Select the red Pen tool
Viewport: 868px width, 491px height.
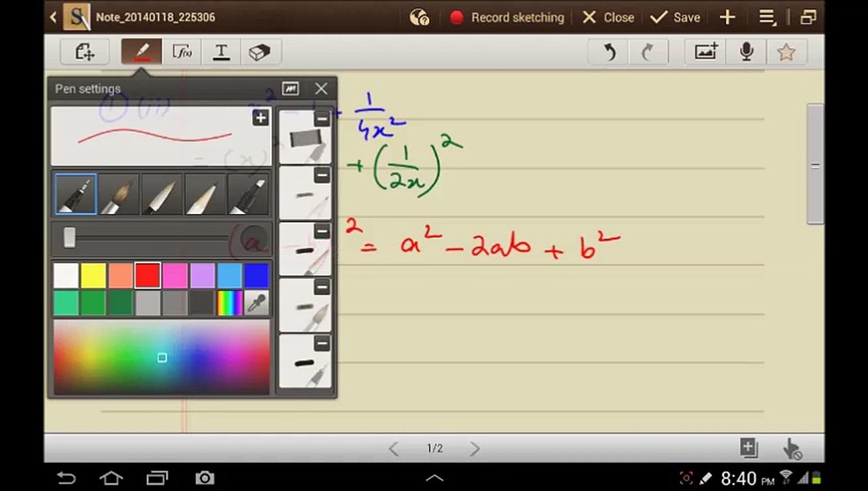tap(141, 52)
